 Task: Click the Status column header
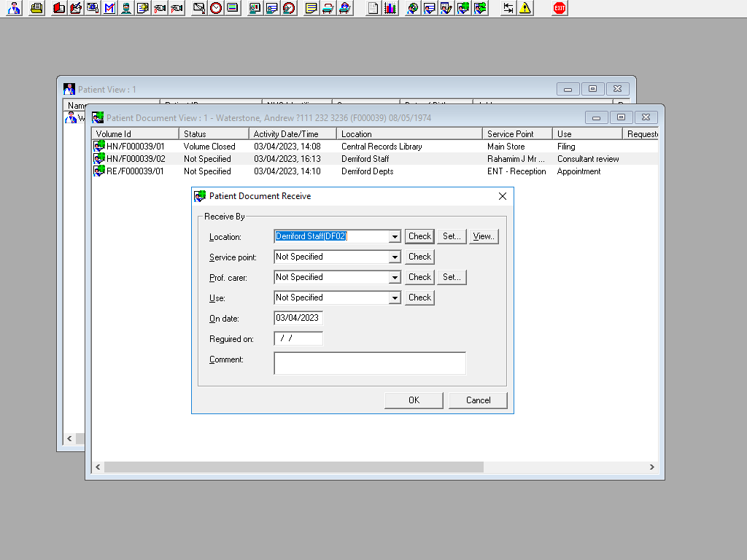coord(214,134)
